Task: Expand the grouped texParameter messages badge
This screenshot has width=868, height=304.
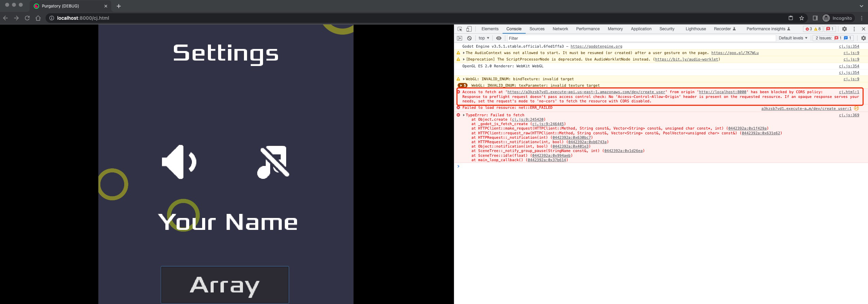Action: (x=462, y=86)
